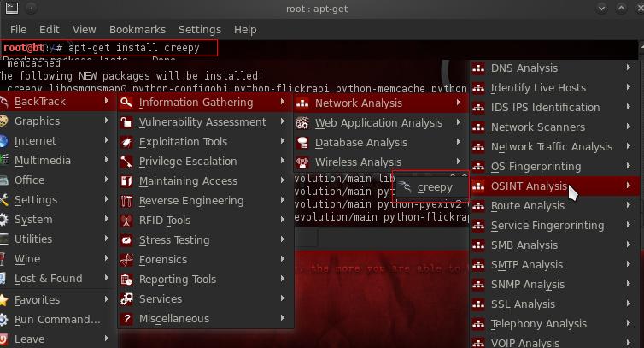Screen dimensions: 644x348
Task: Expand the Route Analysis submenu arrow
Action: [629, 206]
